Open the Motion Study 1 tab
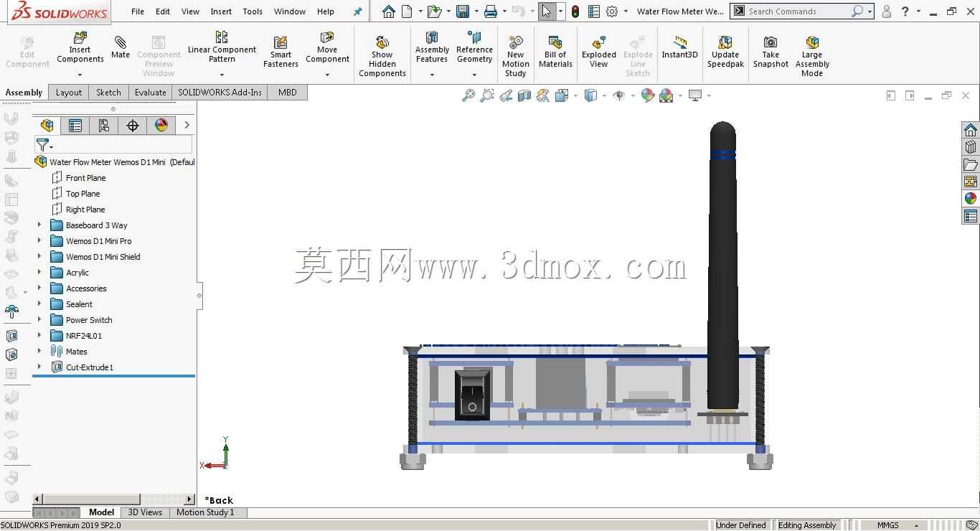Image resolution: width=980 pixels, height=531 pixels. pos(205,512)
